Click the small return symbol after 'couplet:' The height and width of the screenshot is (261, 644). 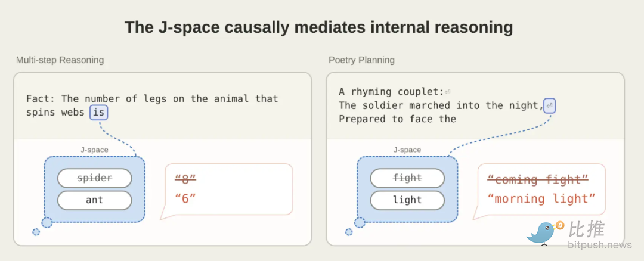448,92
